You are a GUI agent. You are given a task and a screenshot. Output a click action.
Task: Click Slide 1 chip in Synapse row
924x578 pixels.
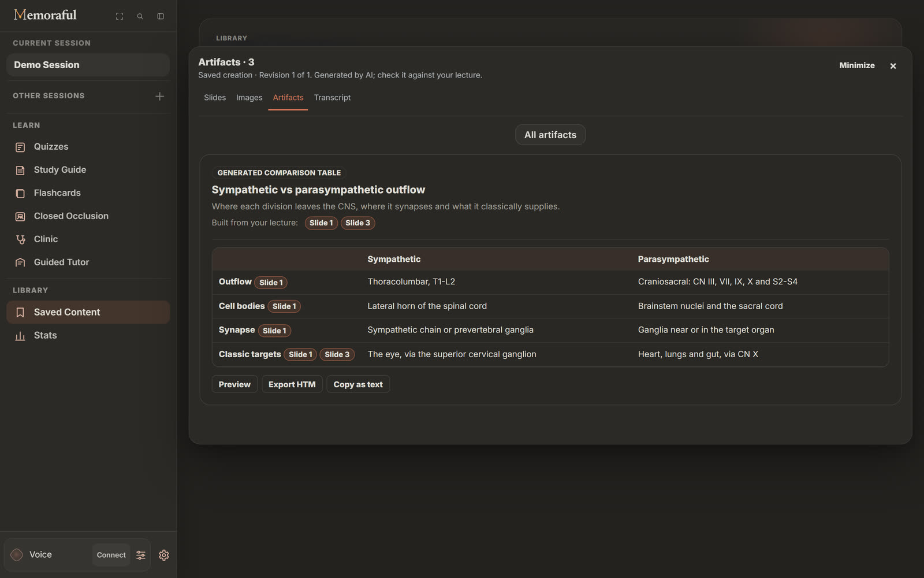274,331
